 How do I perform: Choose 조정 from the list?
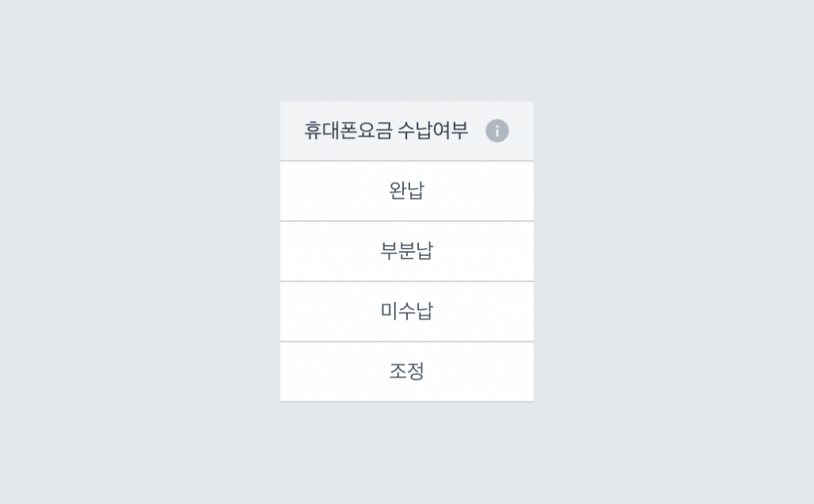pos(406,372)
